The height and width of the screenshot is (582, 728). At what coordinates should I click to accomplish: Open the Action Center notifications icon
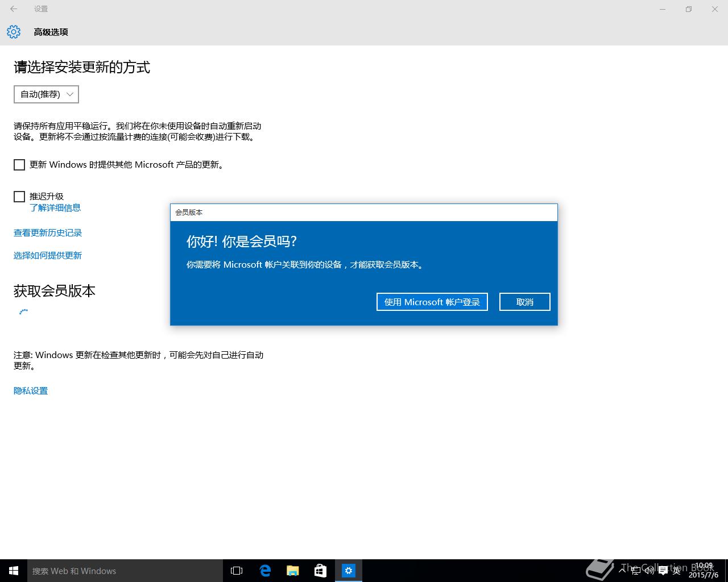(663, 571)
